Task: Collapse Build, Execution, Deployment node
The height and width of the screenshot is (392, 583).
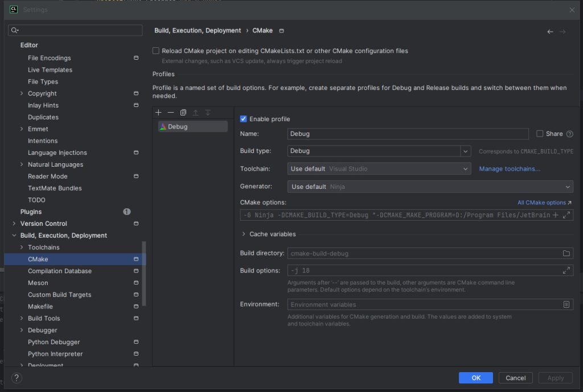Action: 14,236
